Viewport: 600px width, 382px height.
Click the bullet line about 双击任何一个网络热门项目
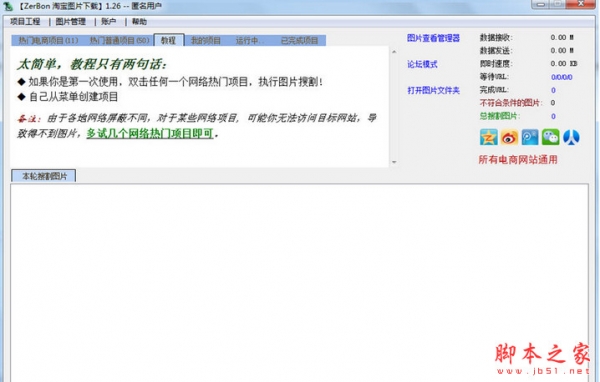170,82
